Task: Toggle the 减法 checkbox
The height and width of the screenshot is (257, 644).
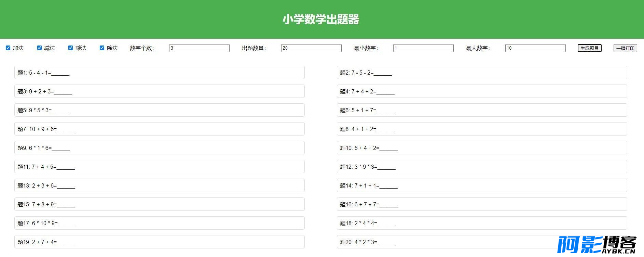Action: tap(39, 48)
